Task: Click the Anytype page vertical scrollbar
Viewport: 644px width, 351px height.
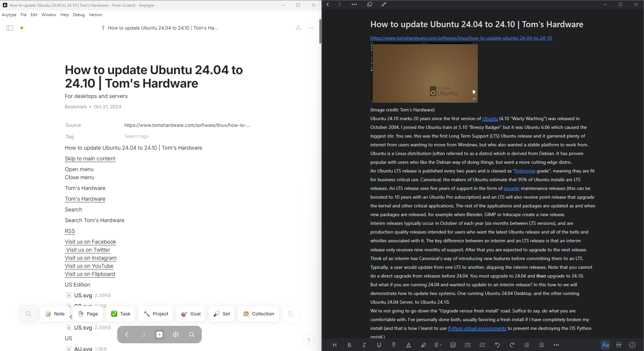Action: click(x=320, y=31)
